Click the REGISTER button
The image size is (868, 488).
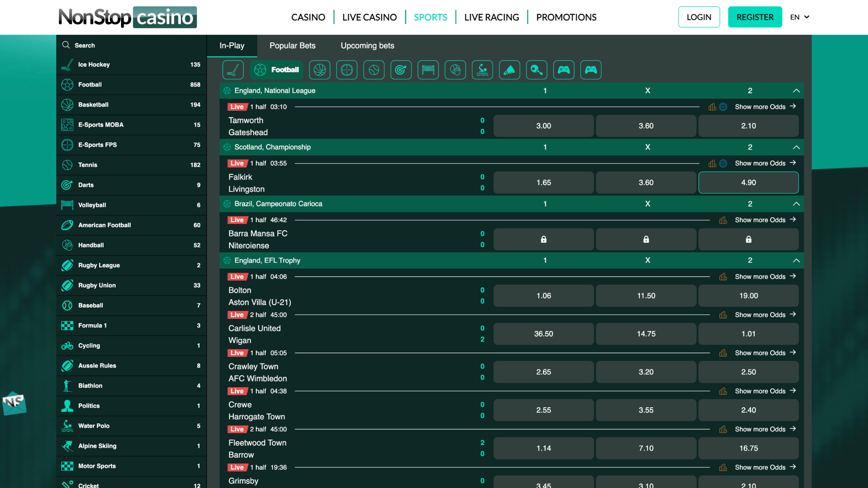pyautogui.click(x=755, y=17)
